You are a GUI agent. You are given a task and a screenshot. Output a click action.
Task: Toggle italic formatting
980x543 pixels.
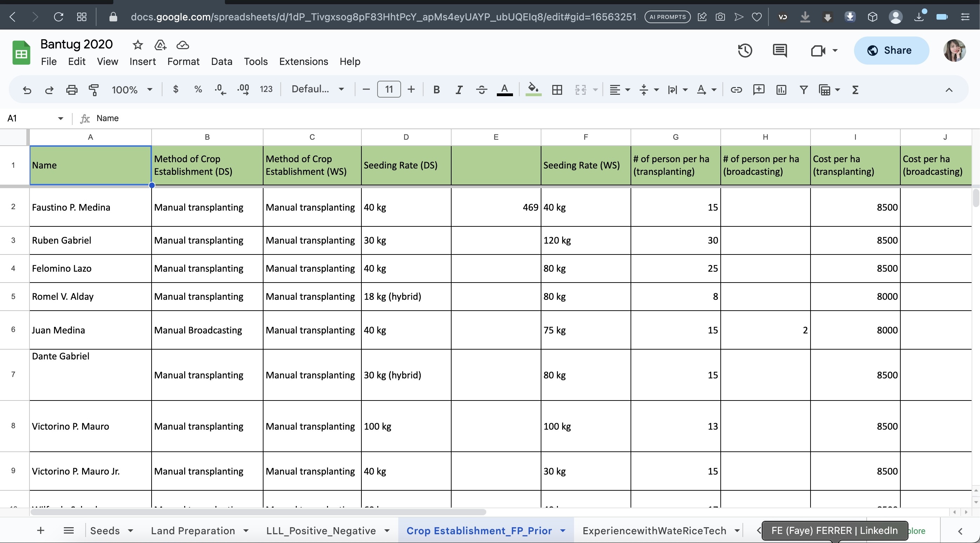click(459, 90)
